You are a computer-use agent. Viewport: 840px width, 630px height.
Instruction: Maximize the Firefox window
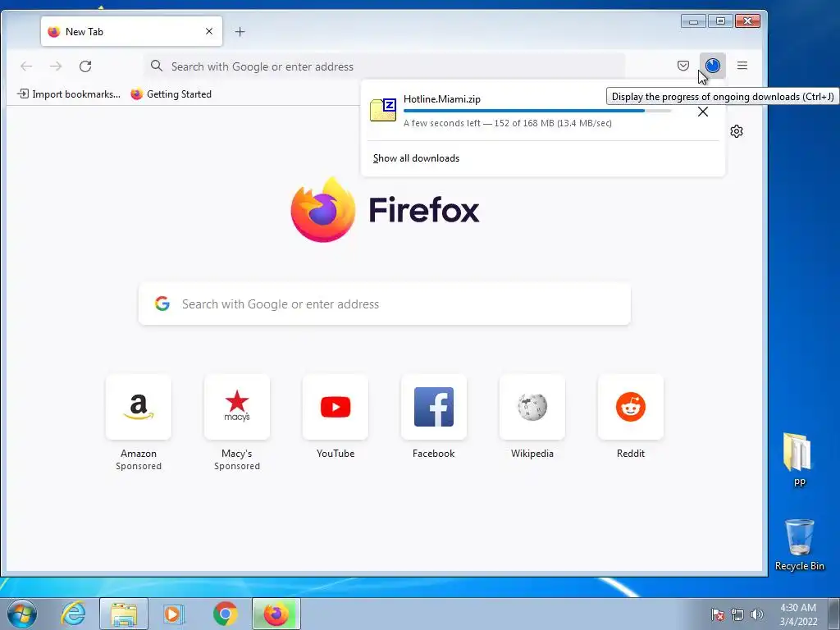[x=720, y=21]
